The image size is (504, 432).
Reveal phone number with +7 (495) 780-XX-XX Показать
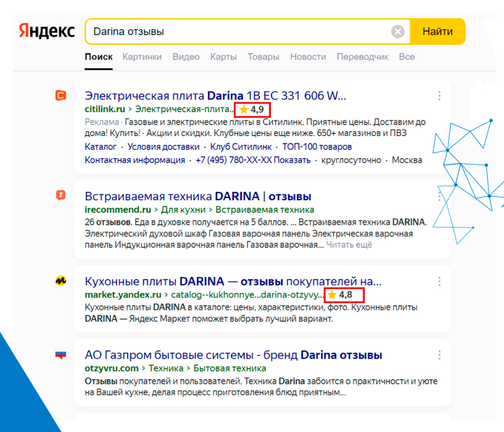(x=253, y=160)
